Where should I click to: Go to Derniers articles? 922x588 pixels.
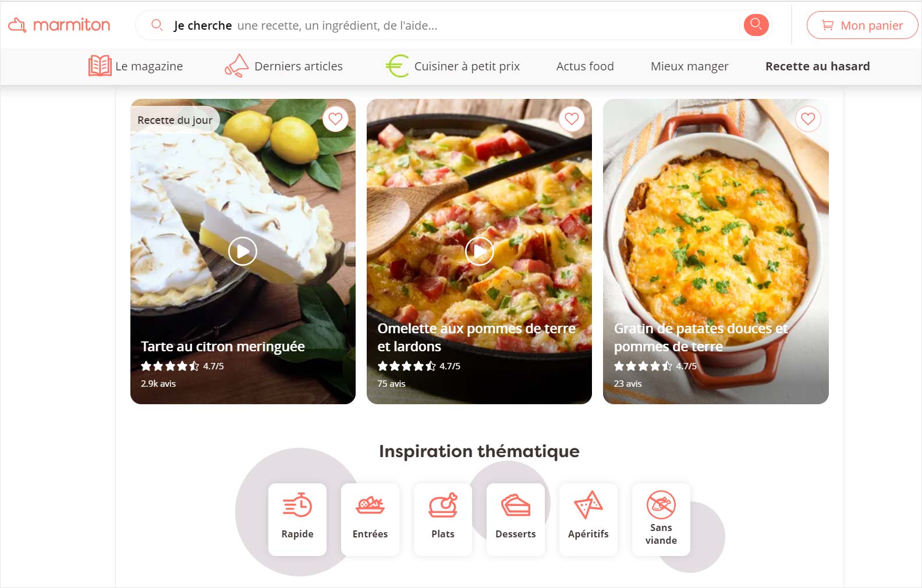coord(284,66)
